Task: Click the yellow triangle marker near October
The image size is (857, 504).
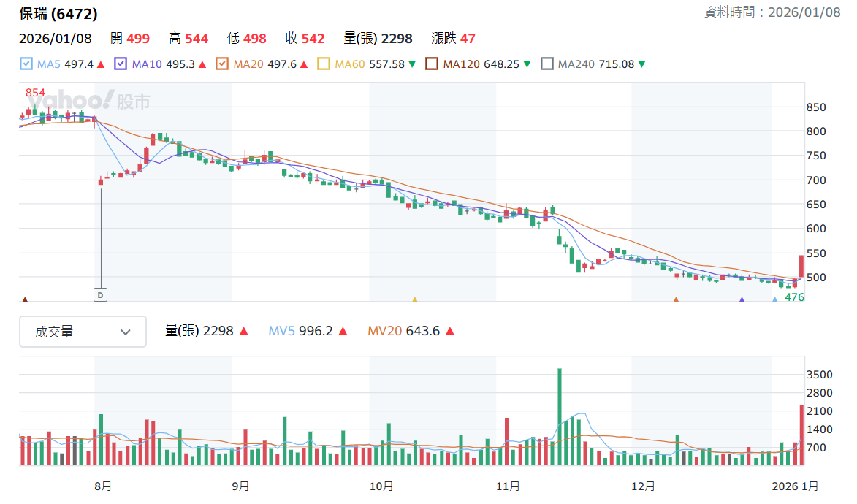Action: [x=415, y=299]
